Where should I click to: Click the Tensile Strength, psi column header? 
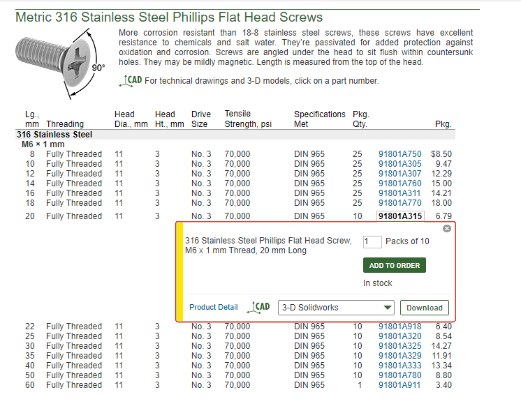pyautogui.click(x=248, y=119)
